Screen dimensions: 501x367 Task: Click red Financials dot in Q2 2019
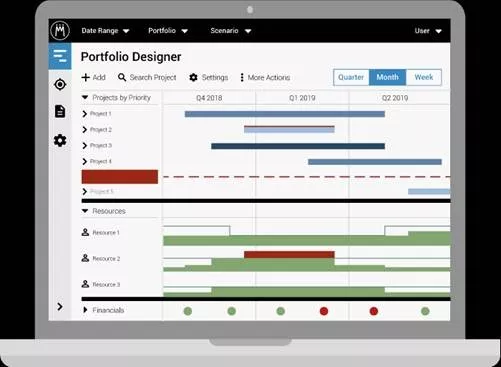point(374,311)
